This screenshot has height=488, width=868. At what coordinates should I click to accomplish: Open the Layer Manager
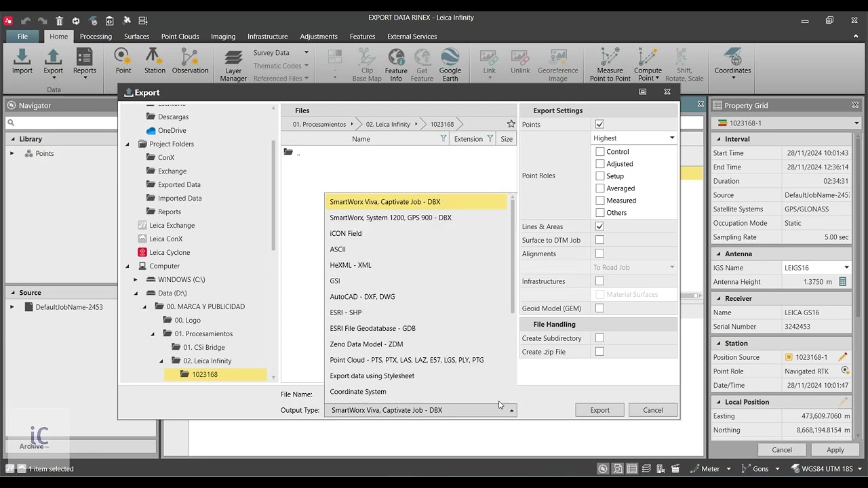point(233,66)
